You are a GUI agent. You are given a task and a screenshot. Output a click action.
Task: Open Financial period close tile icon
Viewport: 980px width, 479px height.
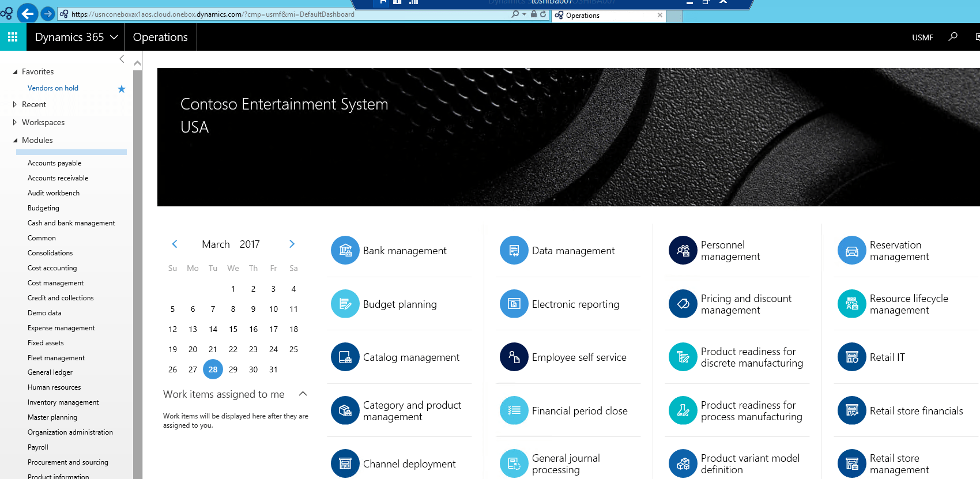pyautogui.click(x=514, y=410)
